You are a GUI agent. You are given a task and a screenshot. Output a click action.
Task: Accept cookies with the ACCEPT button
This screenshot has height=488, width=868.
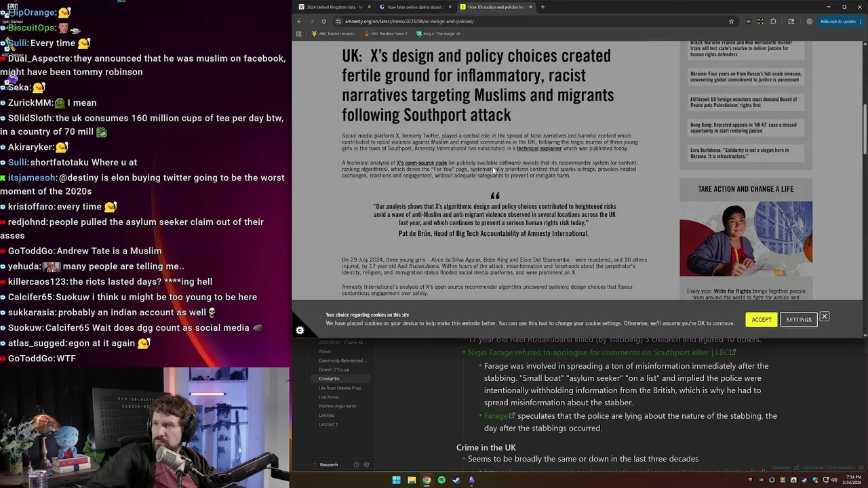coord(761,320)
